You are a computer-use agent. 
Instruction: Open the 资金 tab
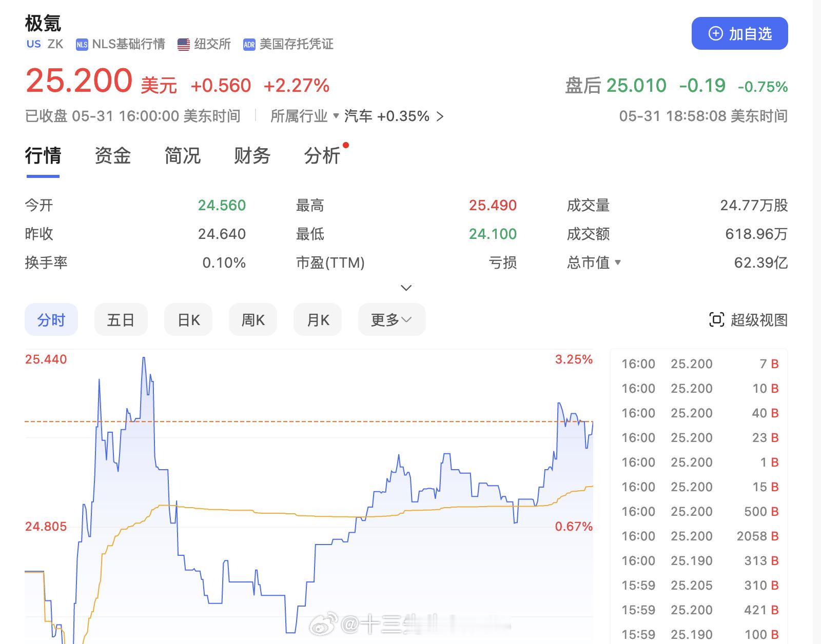[113, 156]
